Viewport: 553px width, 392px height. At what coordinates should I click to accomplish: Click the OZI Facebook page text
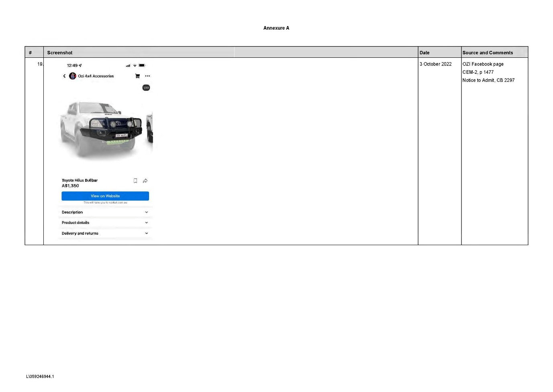[483, 64]
